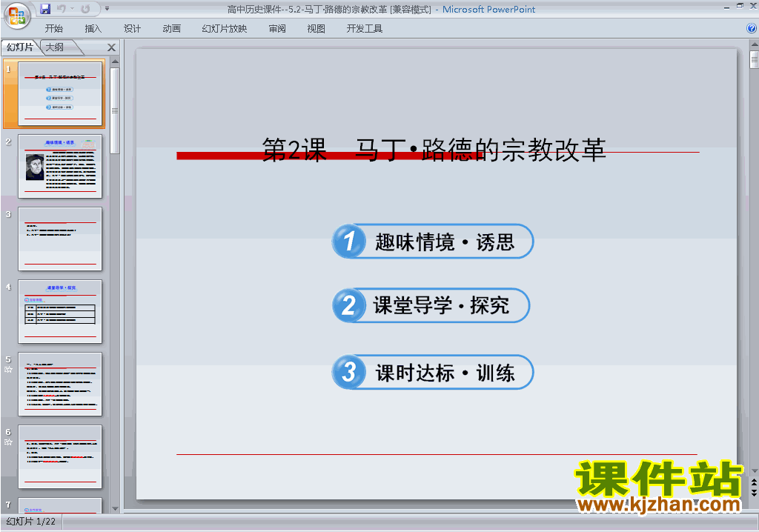Open the 设计 ribbon tab
759x532 pixels.
[x=132, y=29]
